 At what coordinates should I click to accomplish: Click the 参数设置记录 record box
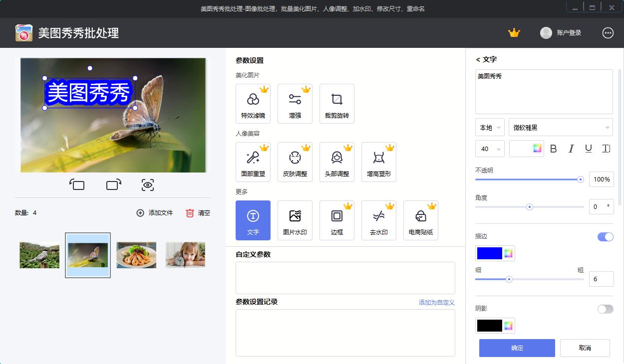345,333
